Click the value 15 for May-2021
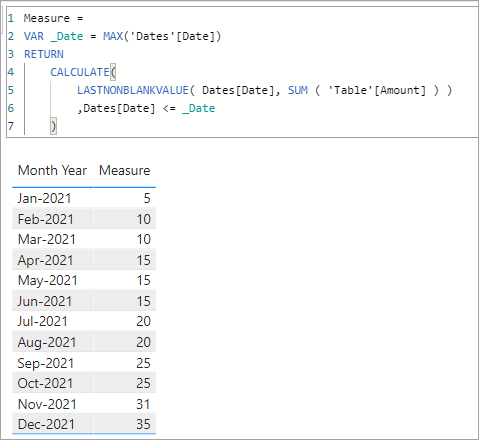This screenshot has width=479, height=440. pos(144,280)
